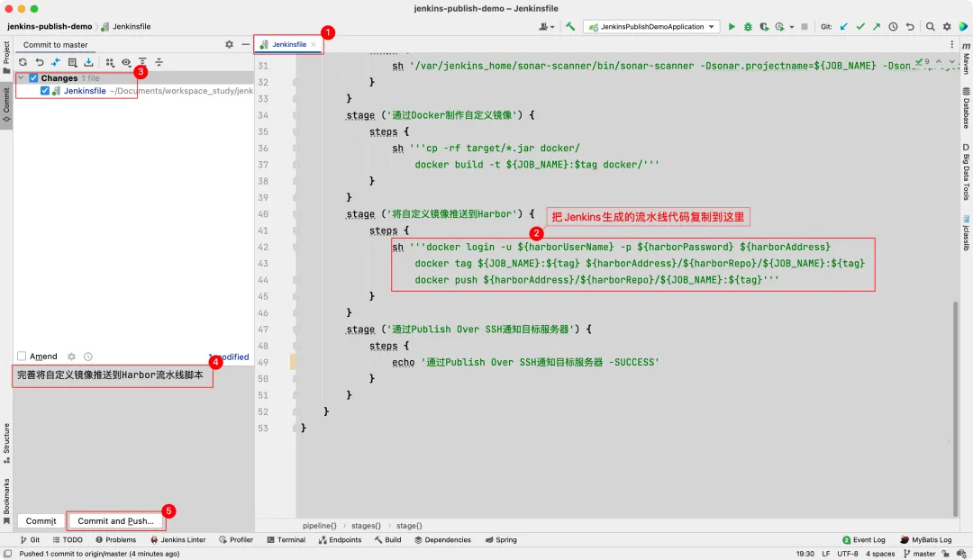The width and height of the screenshot is (973, 560).
Task: Update project with the blue Git arrow
Action: pos(843,27)
